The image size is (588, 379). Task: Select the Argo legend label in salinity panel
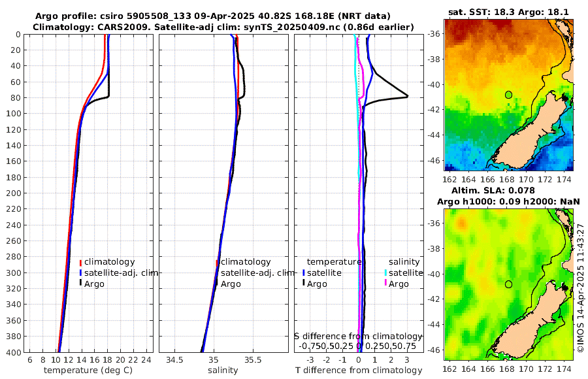pos(231,284)
